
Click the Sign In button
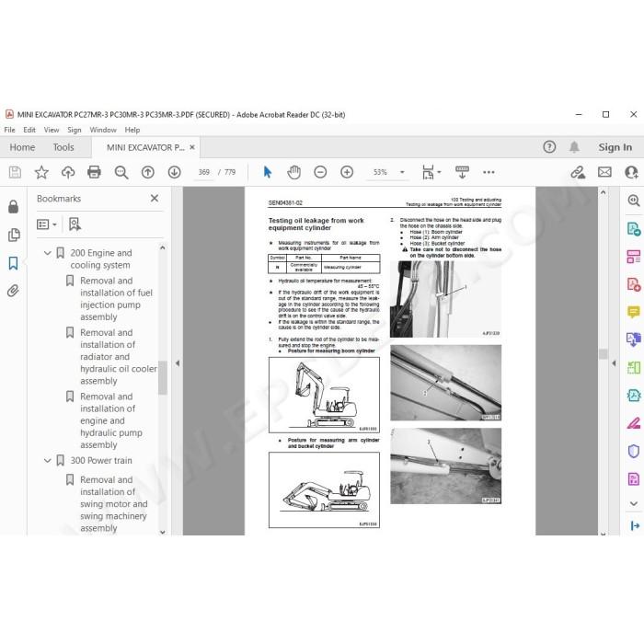(x=615, y=147)
